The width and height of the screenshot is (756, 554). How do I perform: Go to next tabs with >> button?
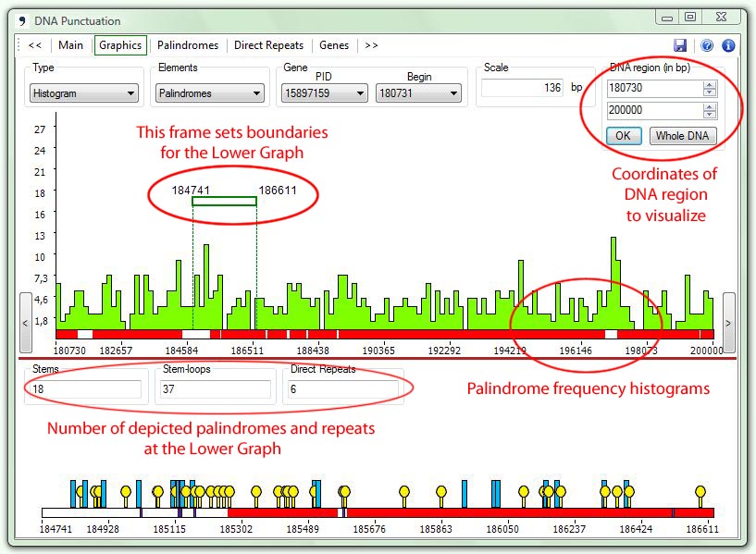[x=371, y=45]
